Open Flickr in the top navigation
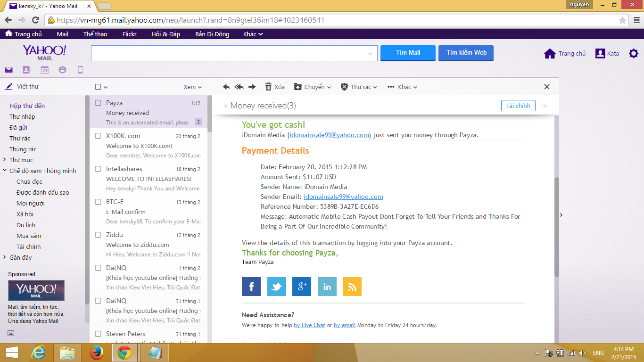The width and height of the screenshot is (644, 362). point(129,34)
